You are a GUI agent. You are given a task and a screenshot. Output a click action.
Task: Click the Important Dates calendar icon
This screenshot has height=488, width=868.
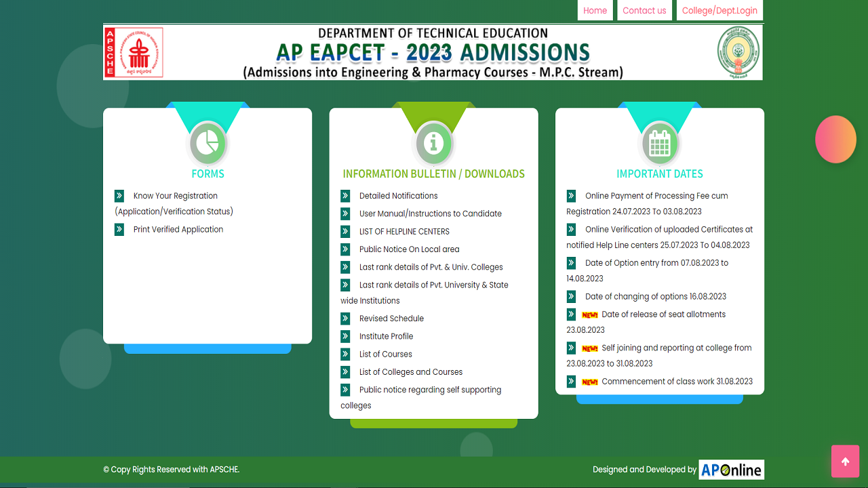[660, 143]
